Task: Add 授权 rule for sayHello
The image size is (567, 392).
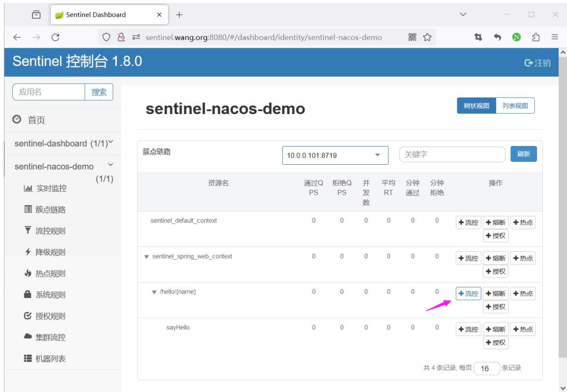Action: pos(495,343)
